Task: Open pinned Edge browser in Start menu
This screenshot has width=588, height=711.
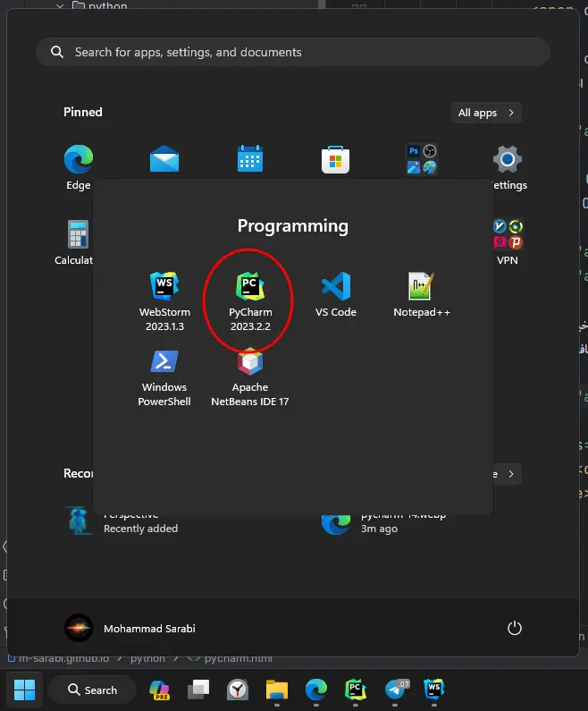Action: click(x=79, y=167)
